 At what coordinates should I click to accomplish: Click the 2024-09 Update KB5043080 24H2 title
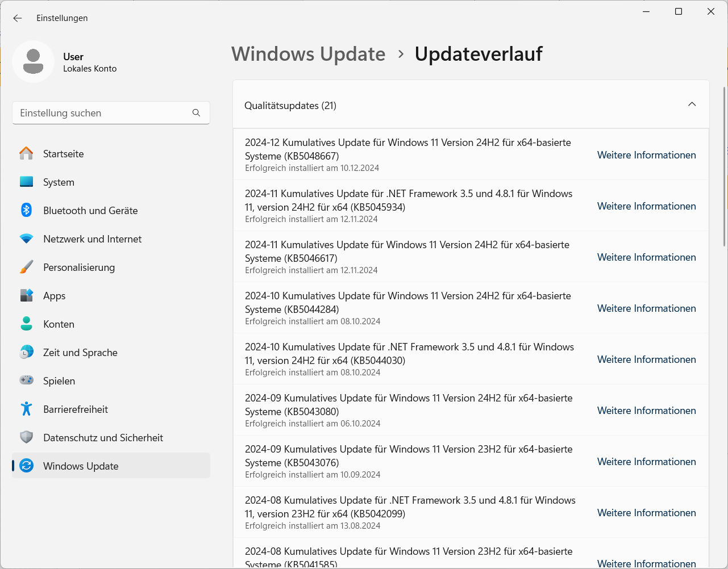pos(409,405)
